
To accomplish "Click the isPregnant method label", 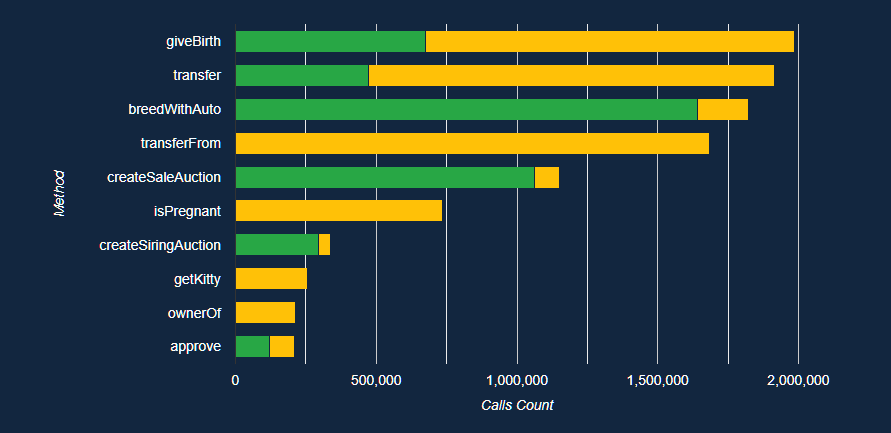I will click(x=187, y=211).
